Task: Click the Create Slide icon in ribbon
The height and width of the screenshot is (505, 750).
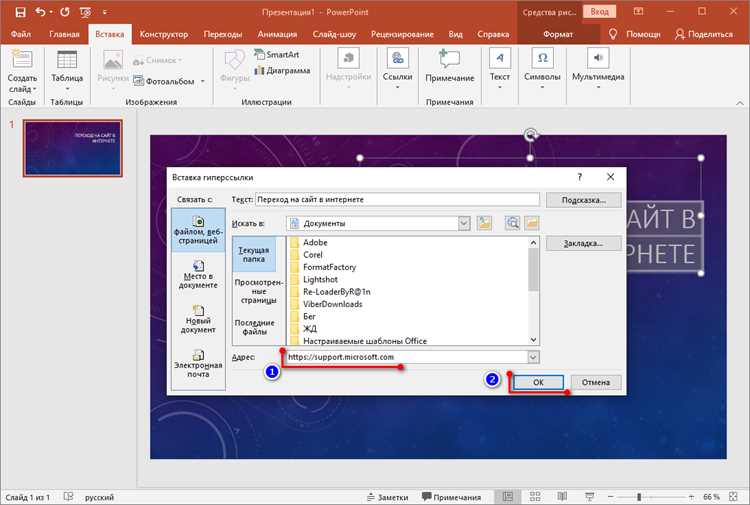Action: point(22,59)
